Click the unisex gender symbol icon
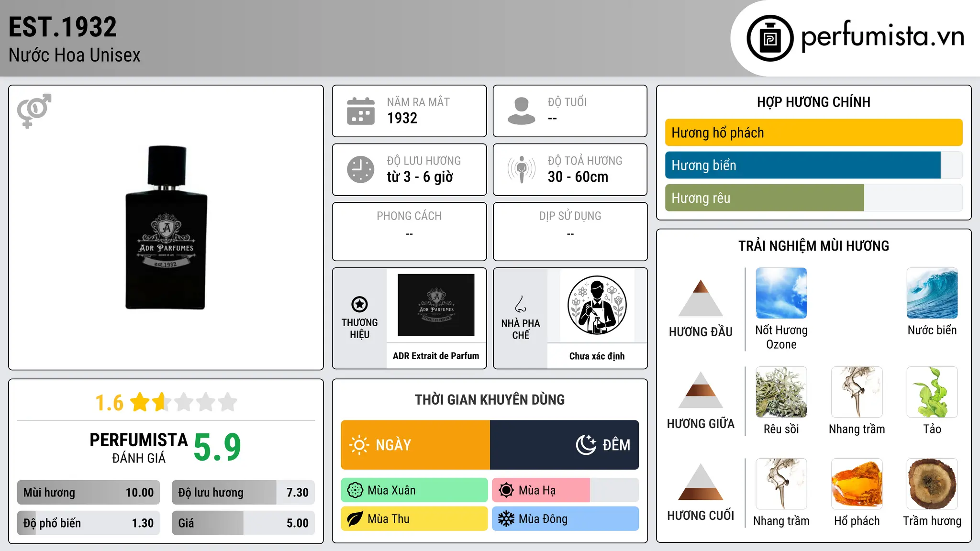The width and height of the screenshot is (980, 551). coord(34,110)
